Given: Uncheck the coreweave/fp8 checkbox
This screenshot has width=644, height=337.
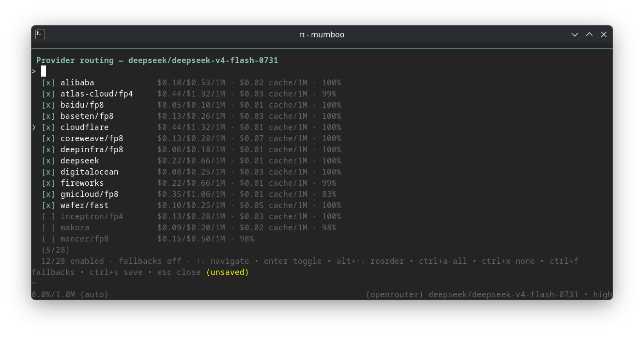Looking at the screenshot, I should point(48,138).
